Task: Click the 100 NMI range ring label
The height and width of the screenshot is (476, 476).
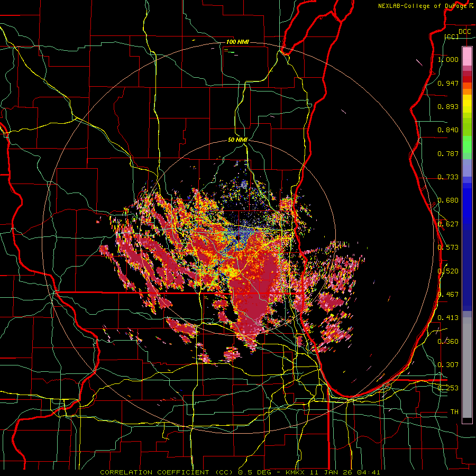Action: [237, 42]
